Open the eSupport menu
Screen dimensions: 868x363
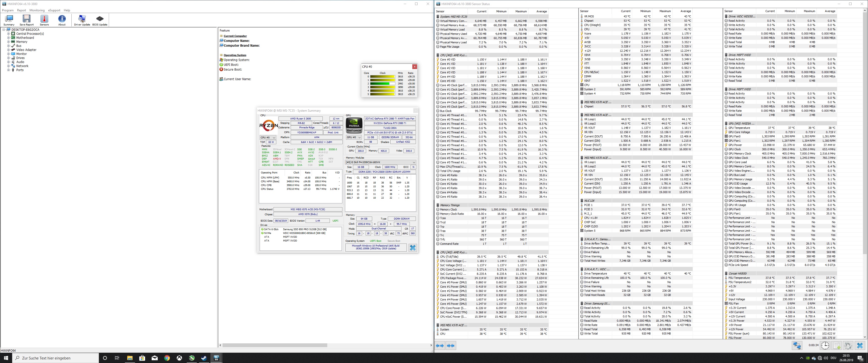(54, 10)
